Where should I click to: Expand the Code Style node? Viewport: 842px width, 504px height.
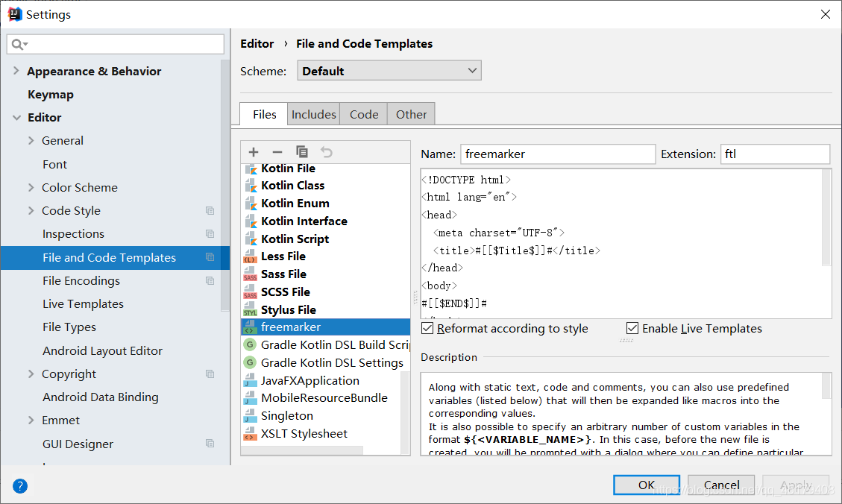[31, 211]
